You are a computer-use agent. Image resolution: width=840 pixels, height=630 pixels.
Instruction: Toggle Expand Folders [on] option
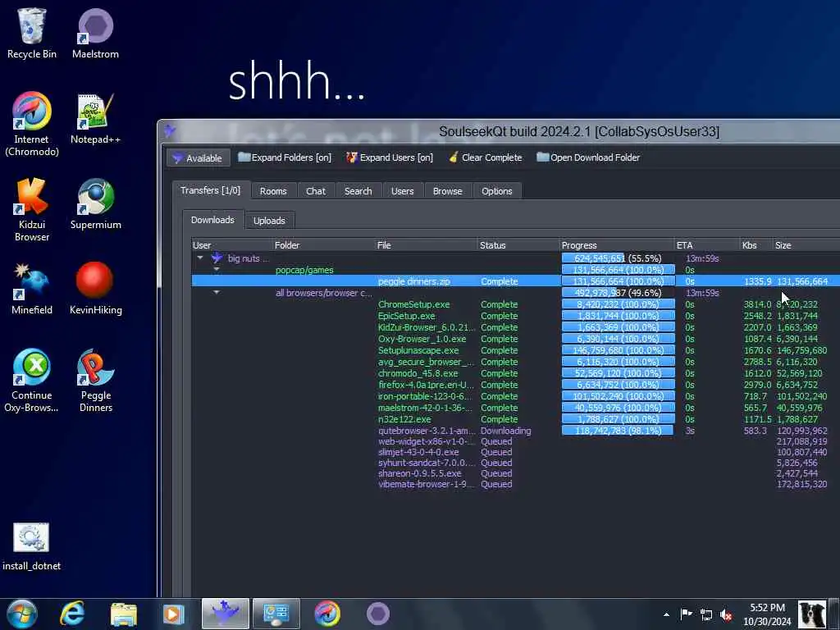285,157
